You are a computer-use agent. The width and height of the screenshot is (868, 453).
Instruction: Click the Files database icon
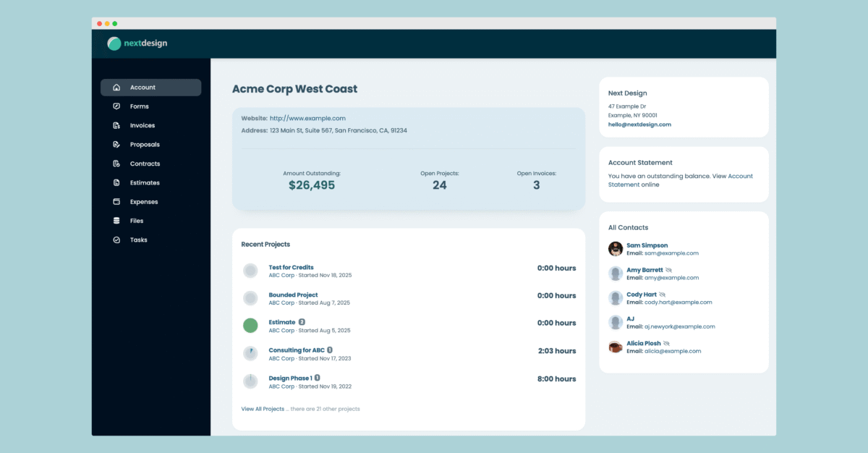pyautogui.click(x=116, y=220)
